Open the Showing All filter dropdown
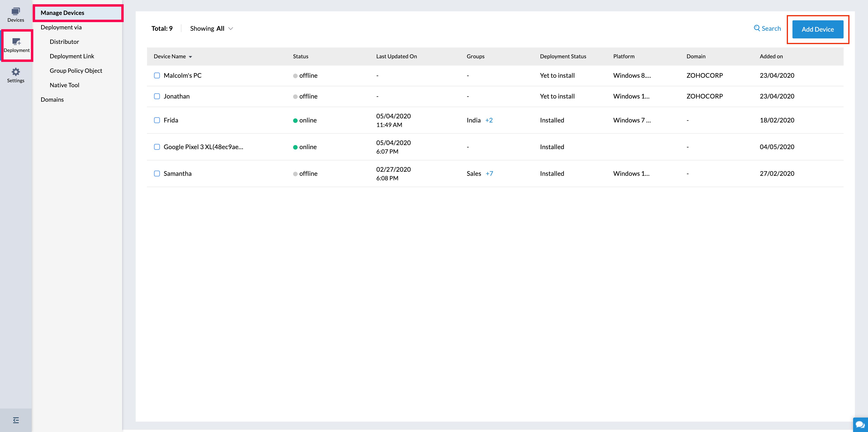The image size is (868, 432). tap(212, 28)
